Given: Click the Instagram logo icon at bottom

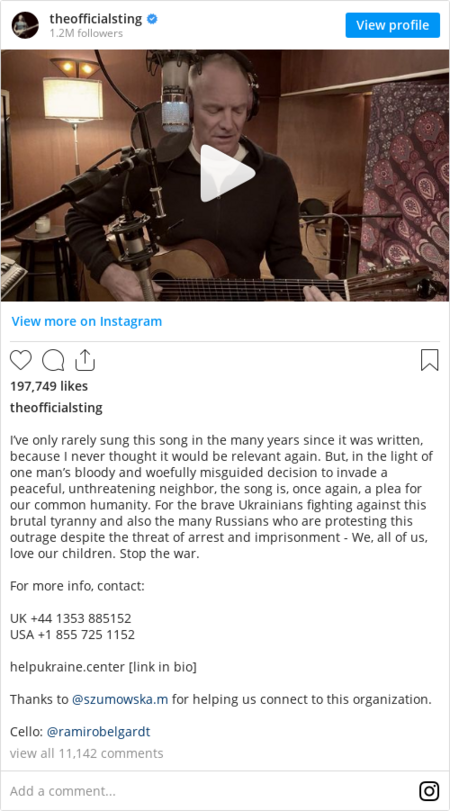Looking at the screenshot, I should point(429,791).
